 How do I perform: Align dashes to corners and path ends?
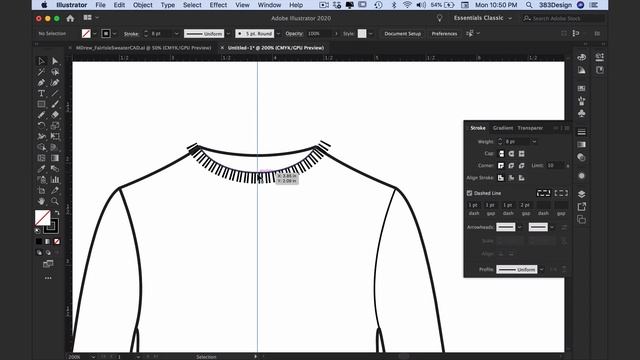pyautogui.click(x=561, y=193)
